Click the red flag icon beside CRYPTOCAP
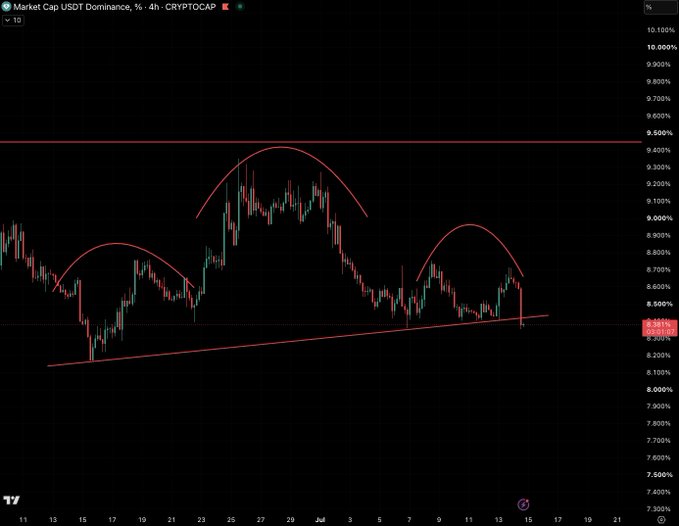Image resolution: width=679 pixels, height=526 pixels. coord(225,6)
